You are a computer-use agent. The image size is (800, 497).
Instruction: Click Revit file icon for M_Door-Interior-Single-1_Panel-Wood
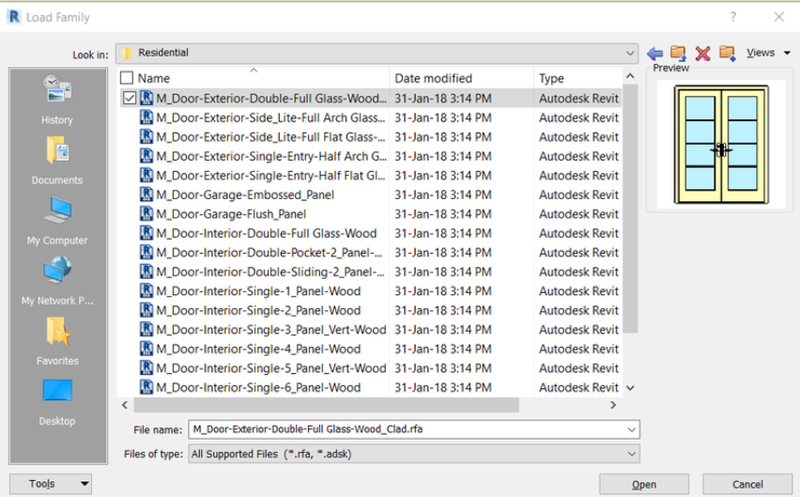pyautogui.click(x=146, y=291)
